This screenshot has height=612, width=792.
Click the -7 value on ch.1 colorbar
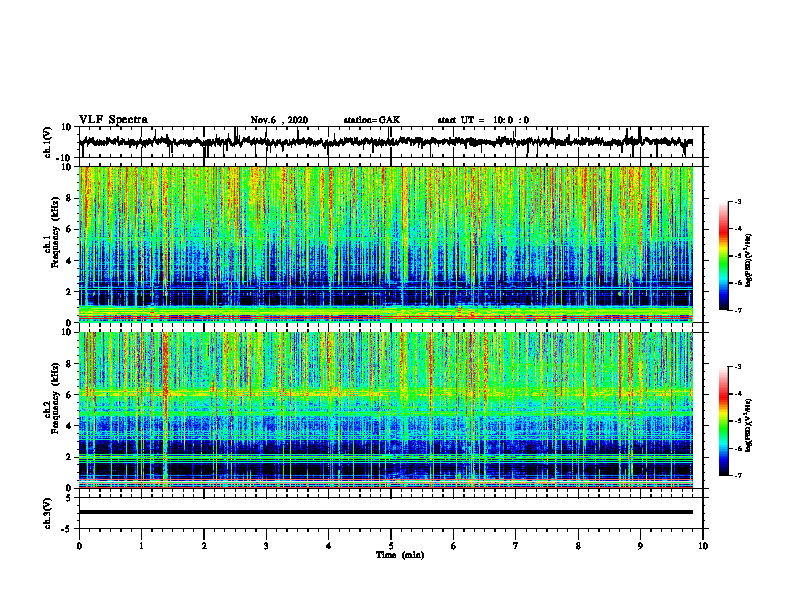coord(738,310)
